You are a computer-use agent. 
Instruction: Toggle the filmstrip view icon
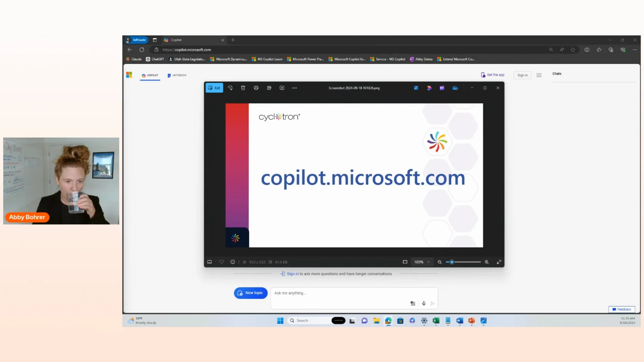(x=210, y=262)
